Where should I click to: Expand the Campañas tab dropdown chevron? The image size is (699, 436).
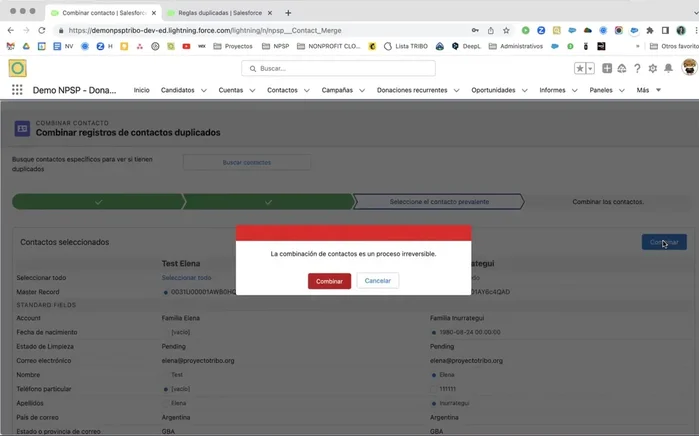coord(362,90)
